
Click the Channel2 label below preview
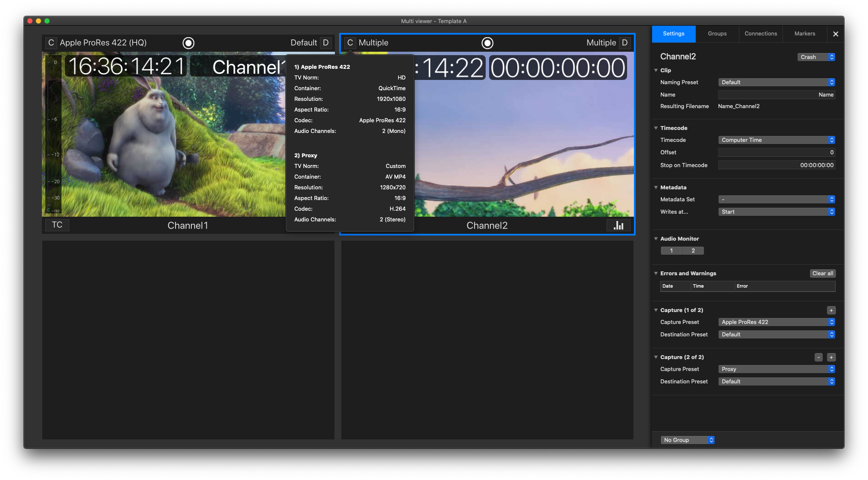coord(487,226)
